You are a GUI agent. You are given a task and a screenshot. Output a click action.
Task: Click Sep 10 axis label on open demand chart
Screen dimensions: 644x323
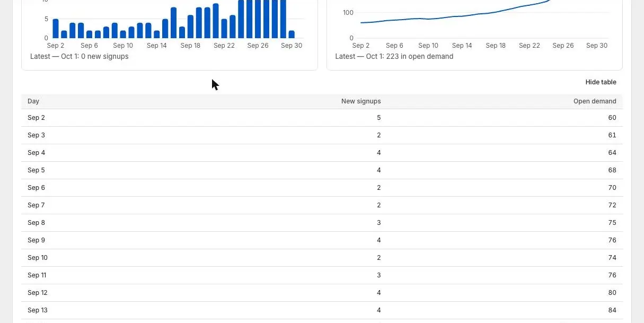(428, 46)
